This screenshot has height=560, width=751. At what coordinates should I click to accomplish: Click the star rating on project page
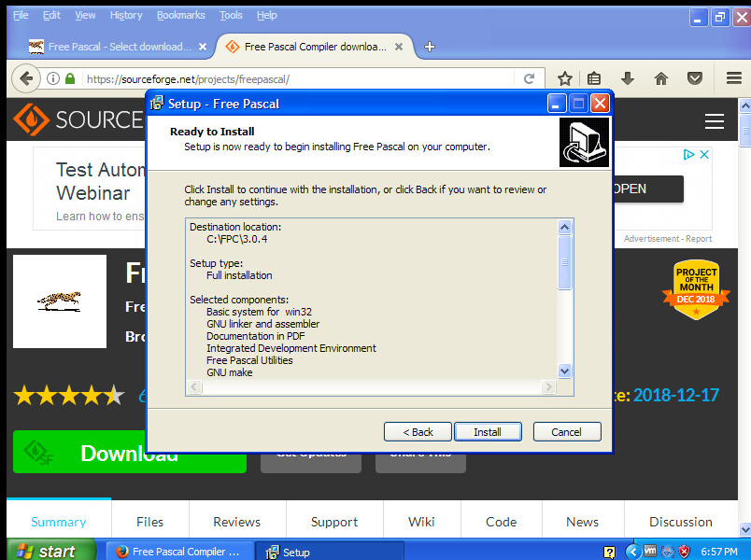[x=69, y=396]
